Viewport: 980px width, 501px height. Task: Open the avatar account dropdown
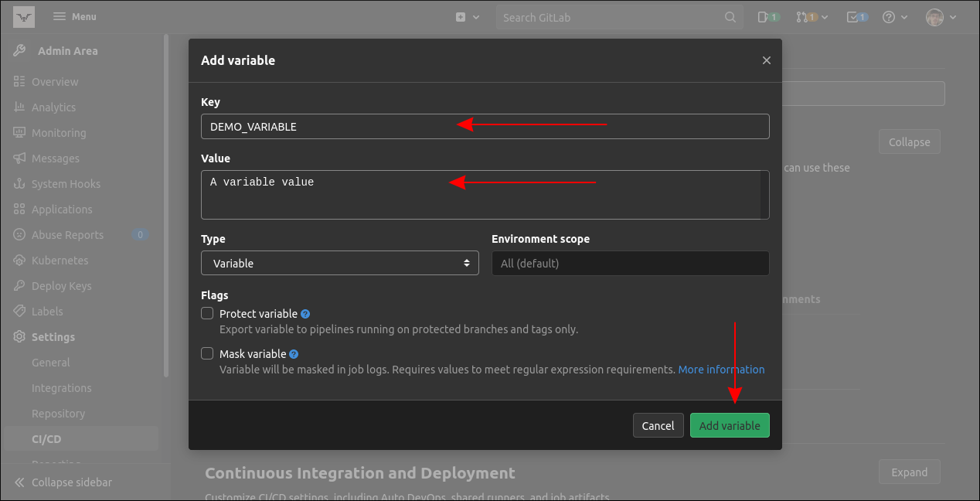click(940, 16)
